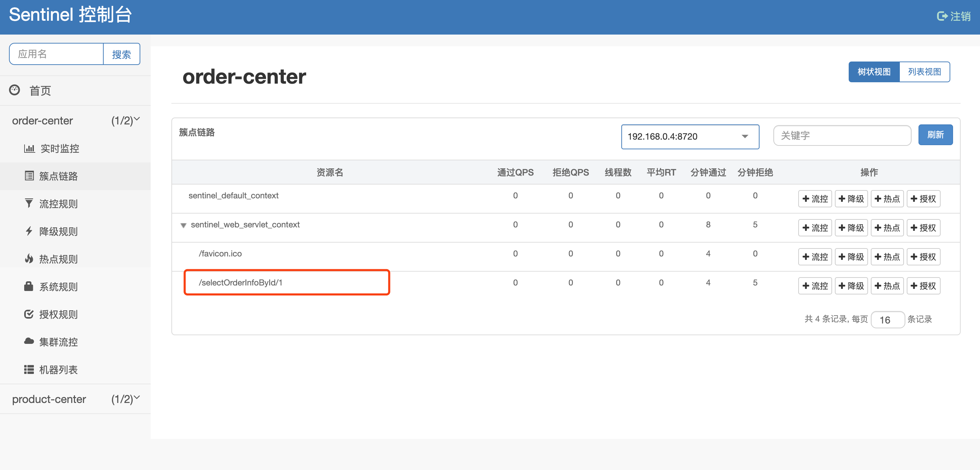Switch to tree view (树状视图)
This screenshot has height=470, width=980.
(x=874, y=72)
